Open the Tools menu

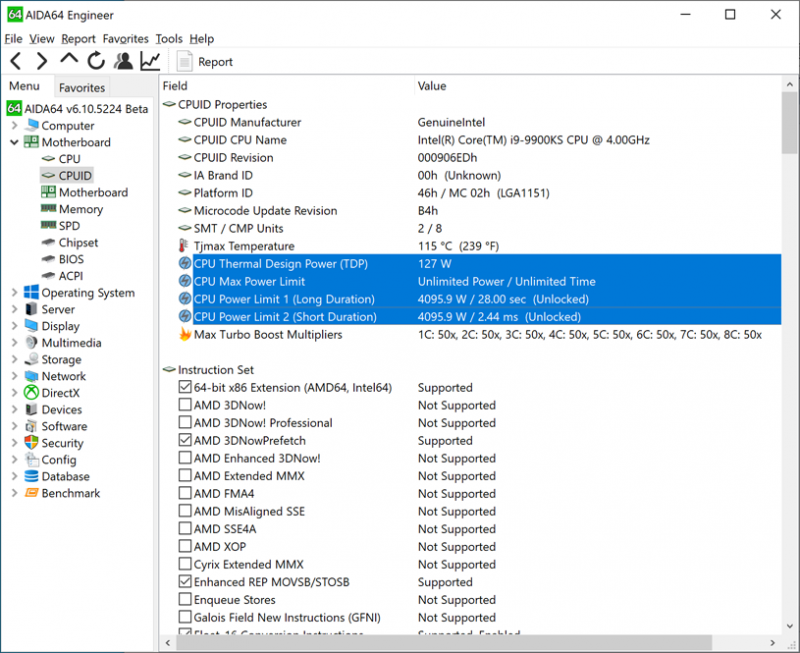click(x=169, y=39)
